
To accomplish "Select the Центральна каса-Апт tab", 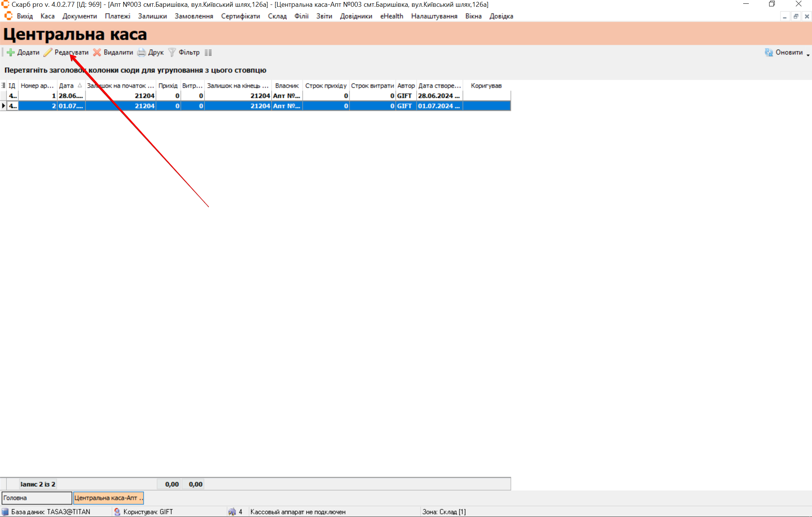I will tap(108, 498).
